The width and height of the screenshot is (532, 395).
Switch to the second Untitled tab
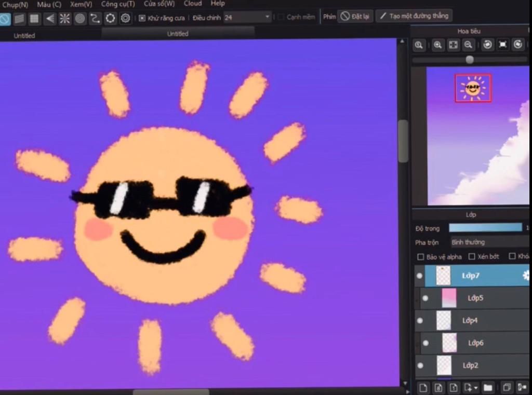[178, 34]
